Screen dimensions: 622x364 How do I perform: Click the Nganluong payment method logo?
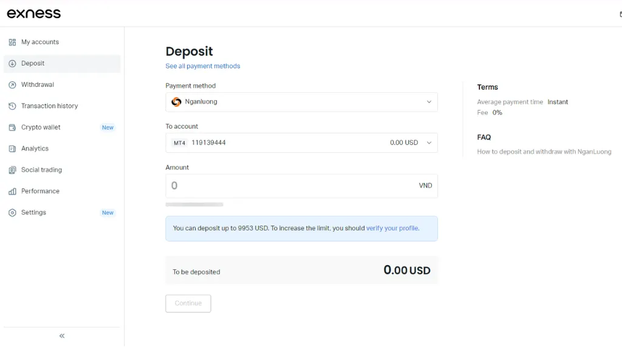(x=176, y=102)
